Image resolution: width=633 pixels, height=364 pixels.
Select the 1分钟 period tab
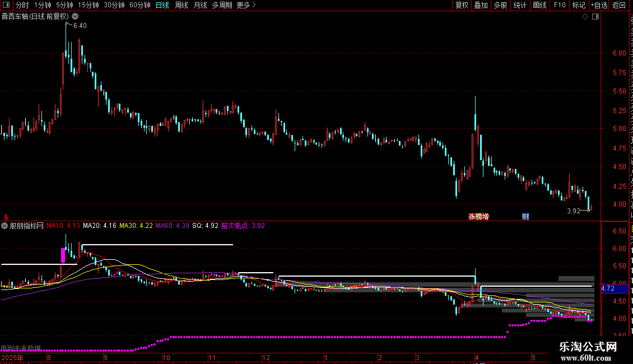[x=43, y=5]
